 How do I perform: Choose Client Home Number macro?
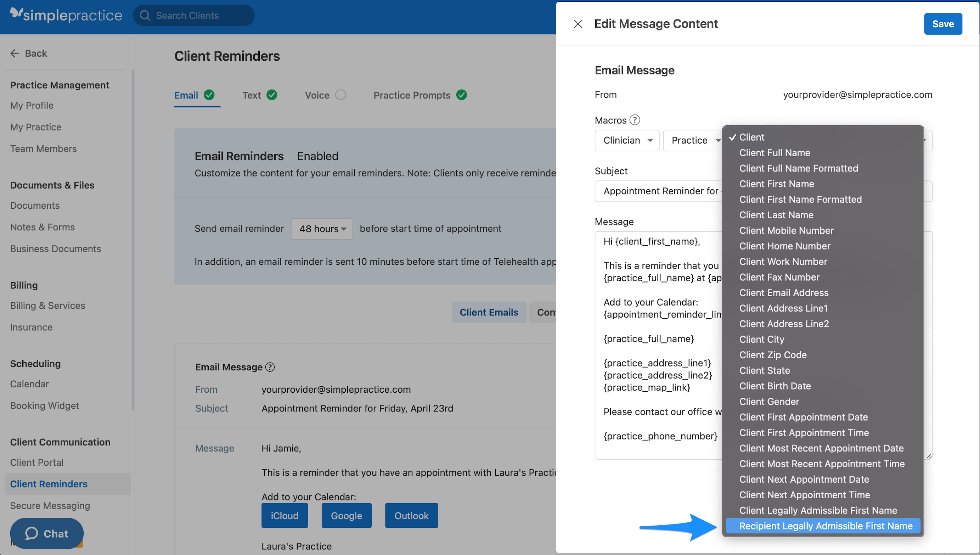point(823,246)
